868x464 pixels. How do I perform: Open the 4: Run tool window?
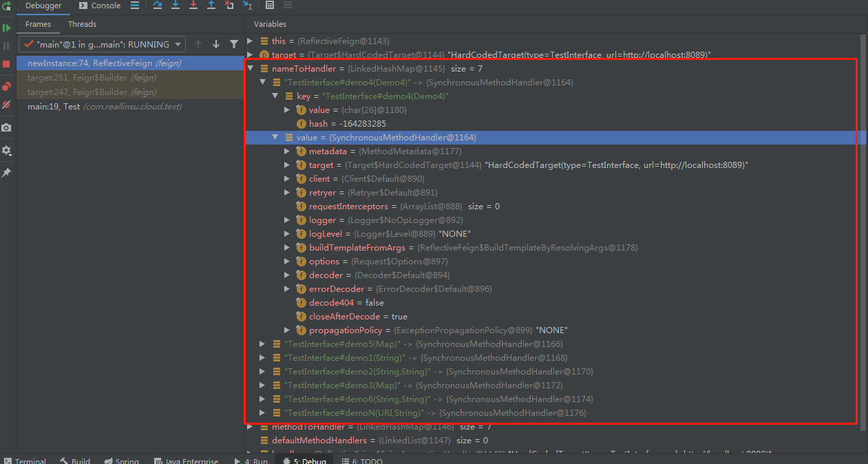coord(251,460)
